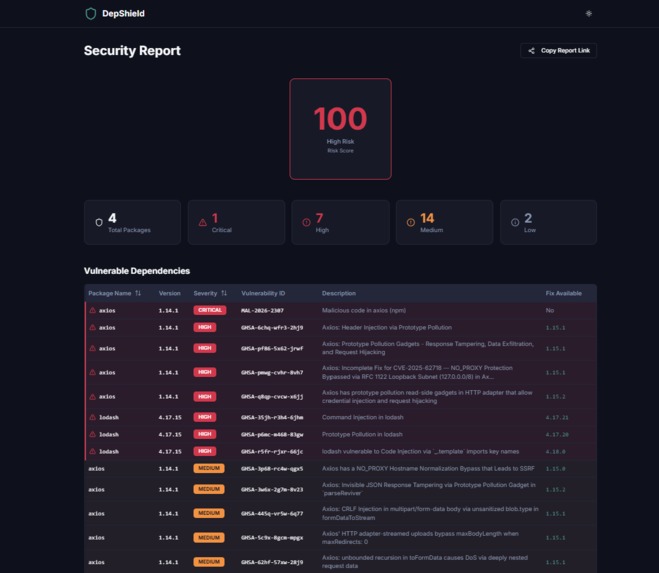
Task: Sort table by Package Name arrows
Action: click(x=138, y=293)
